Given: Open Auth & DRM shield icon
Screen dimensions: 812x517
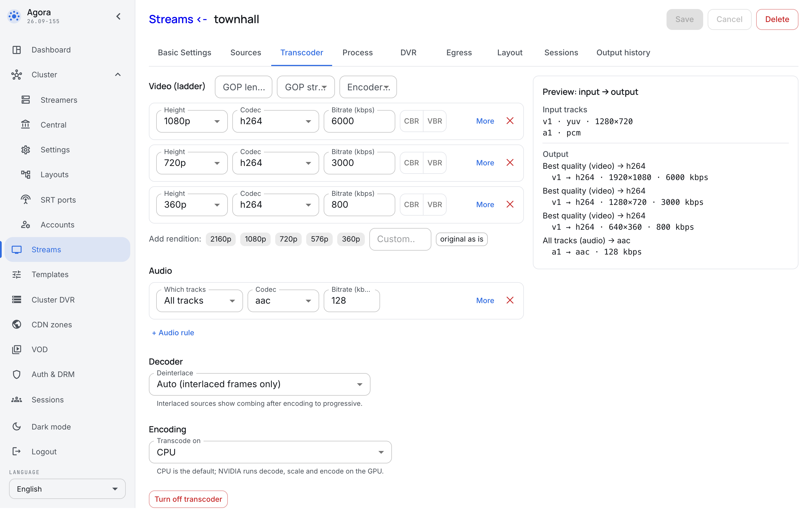Looking at the screenshot, I should [x=17, y=374].
